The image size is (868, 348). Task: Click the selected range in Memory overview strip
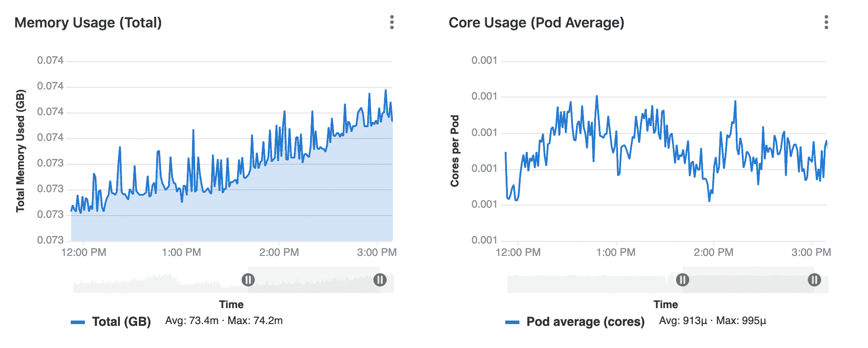tap(314, 280)
